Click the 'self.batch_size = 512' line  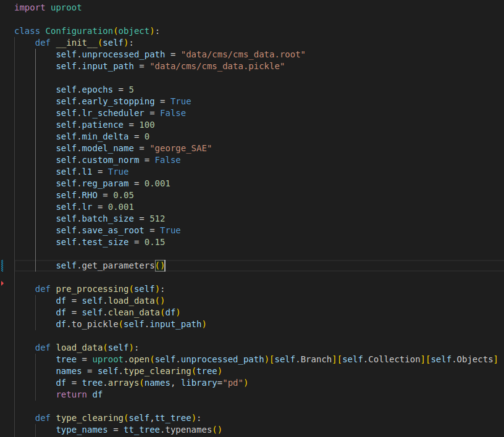tap(111, 218)
